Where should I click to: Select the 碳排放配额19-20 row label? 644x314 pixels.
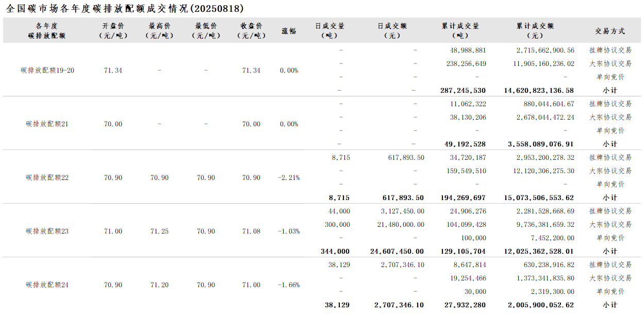click(47, 71)
